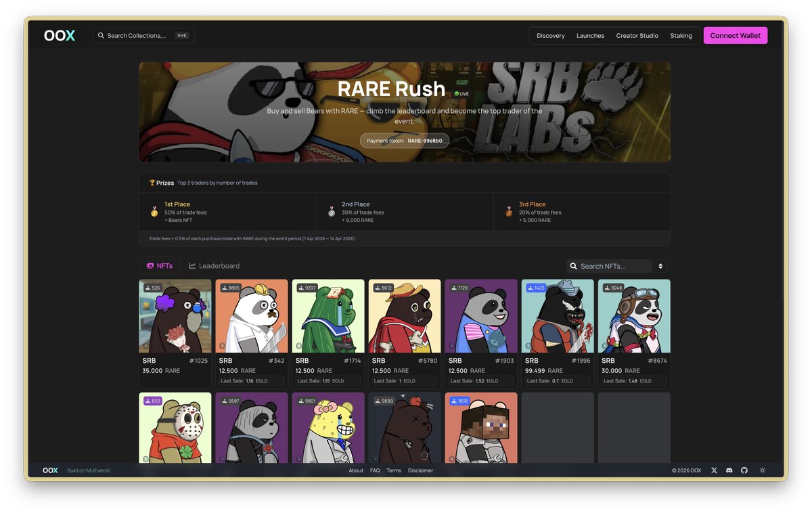This screenshot has height=513, width=812.
Task: Click rank badge 9899 on dark bear card
Action: 384,401
